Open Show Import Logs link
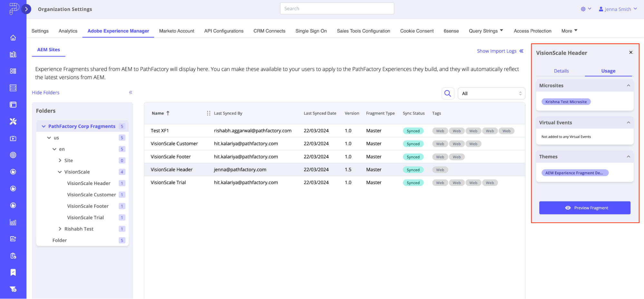 497,51
